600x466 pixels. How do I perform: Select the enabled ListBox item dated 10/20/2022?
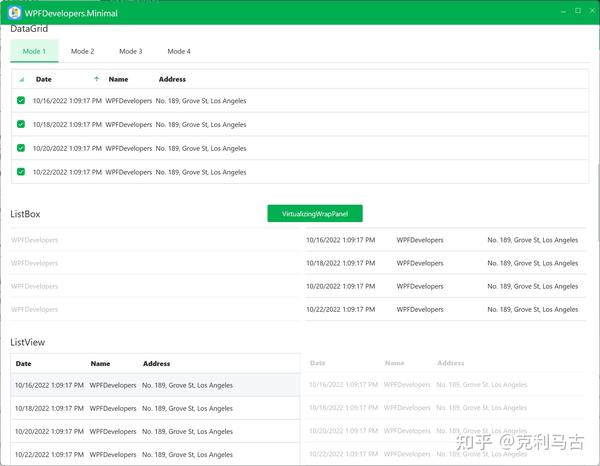(x=445, y=286)
